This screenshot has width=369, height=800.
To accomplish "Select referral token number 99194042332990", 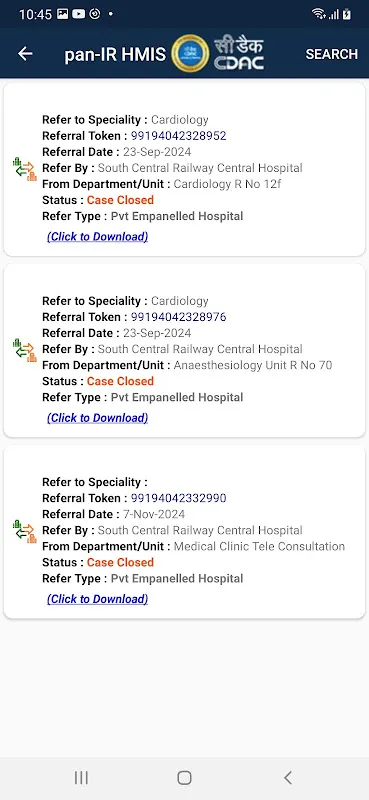I will tap(179, 498).
